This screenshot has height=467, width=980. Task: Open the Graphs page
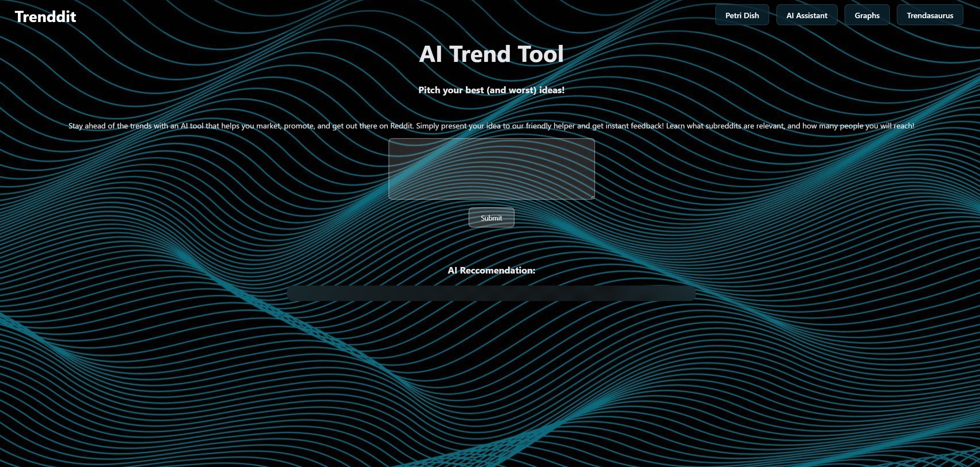click(x=867, y=15)
